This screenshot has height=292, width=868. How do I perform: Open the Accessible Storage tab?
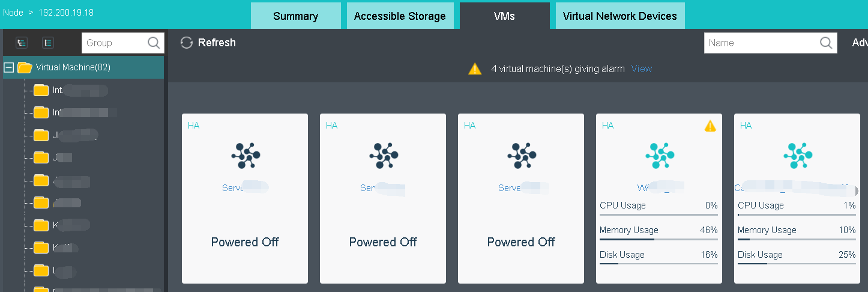(400, 16)
